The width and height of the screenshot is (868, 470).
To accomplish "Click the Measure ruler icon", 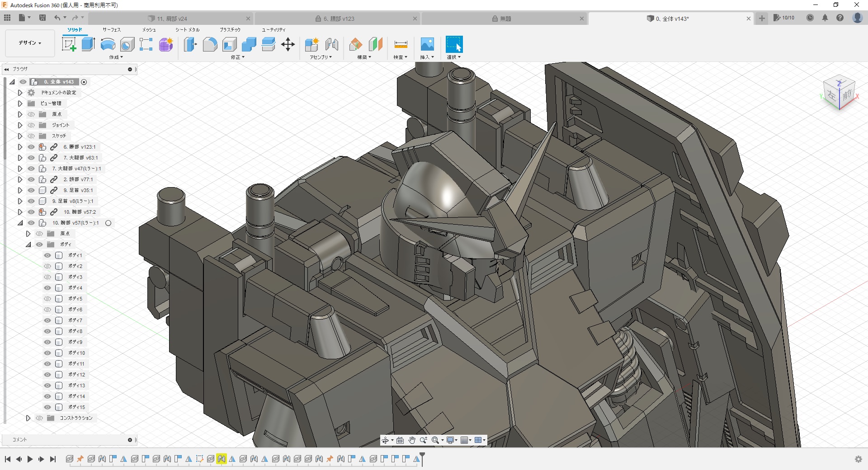I will point(401,44).
